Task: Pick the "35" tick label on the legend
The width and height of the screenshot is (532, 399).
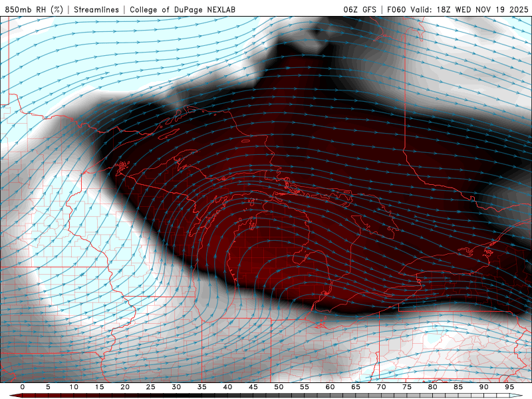Action: click(202, 387)
